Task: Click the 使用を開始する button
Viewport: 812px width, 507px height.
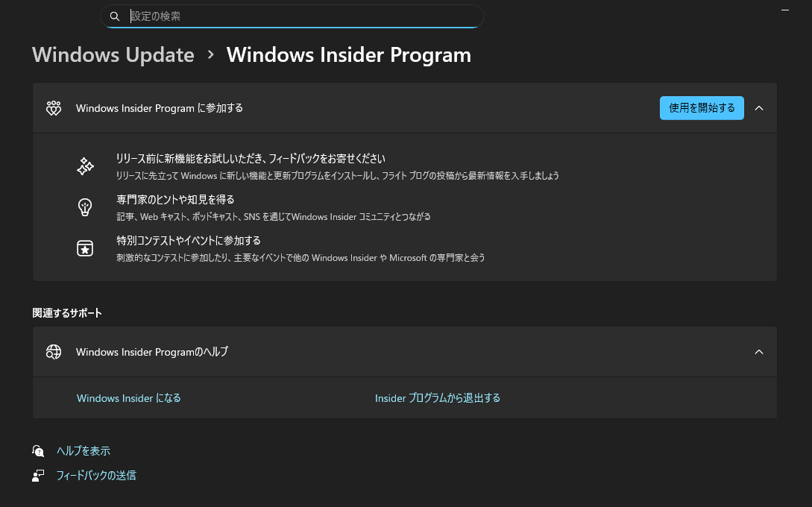Action: (x=702, y=108)
